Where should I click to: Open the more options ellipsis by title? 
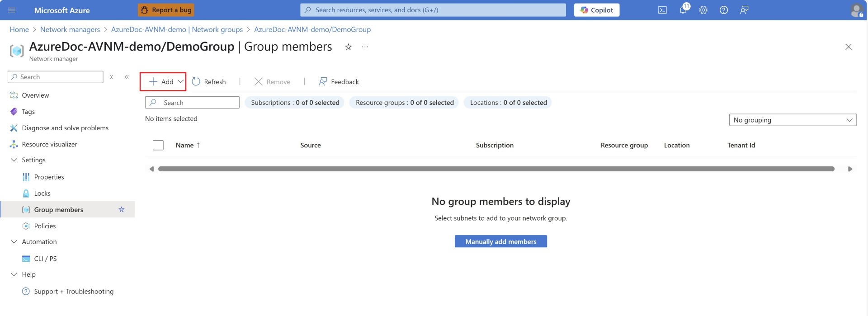click(x=365, y=47)
